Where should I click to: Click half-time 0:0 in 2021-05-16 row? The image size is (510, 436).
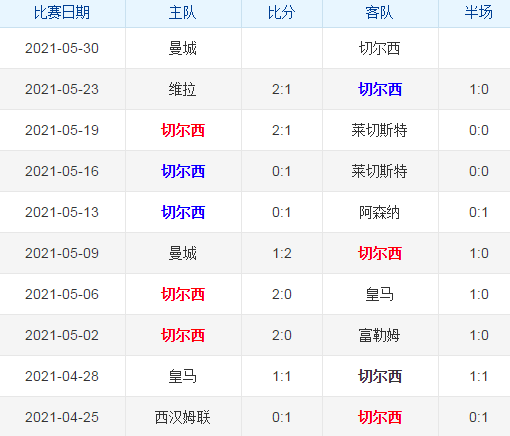(x=479, y=171)
